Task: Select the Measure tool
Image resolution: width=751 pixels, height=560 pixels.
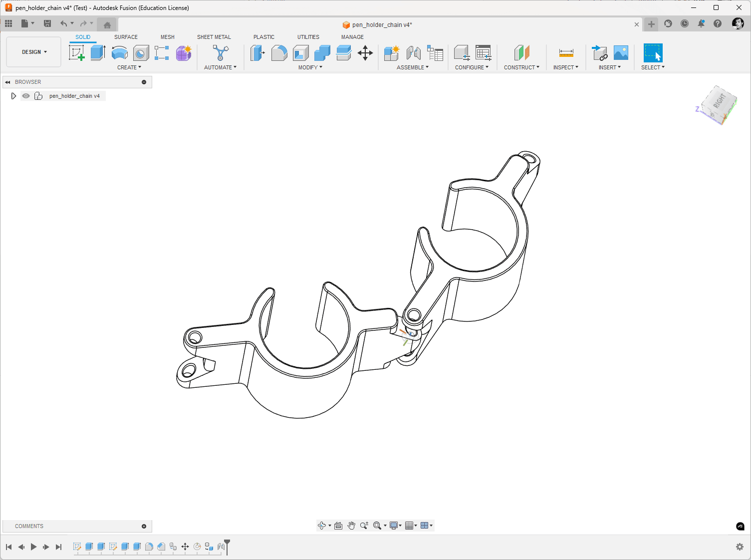Action: (x=566, y=53)
